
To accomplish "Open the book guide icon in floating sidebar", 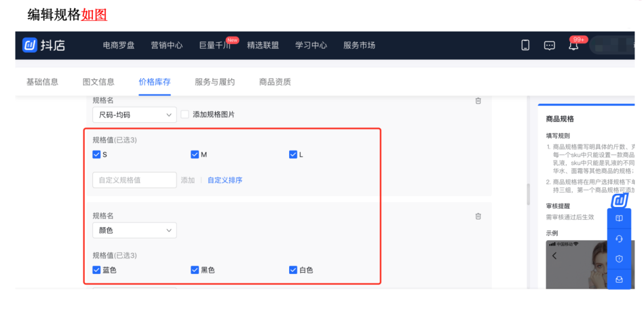I will [x=620, y=218].
